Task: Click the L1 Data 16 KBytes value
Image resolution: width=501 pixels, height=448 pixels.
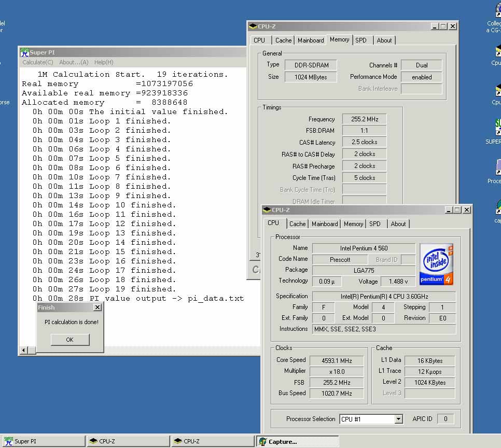Action: tap(430, 361)
